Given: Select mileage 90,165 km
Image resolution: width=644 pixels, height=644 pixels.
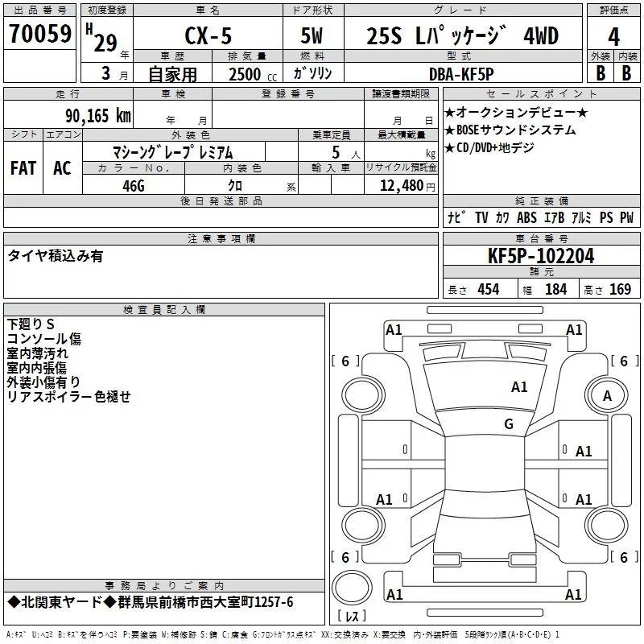Looking at the screenshot, I should tap(98, 116).
